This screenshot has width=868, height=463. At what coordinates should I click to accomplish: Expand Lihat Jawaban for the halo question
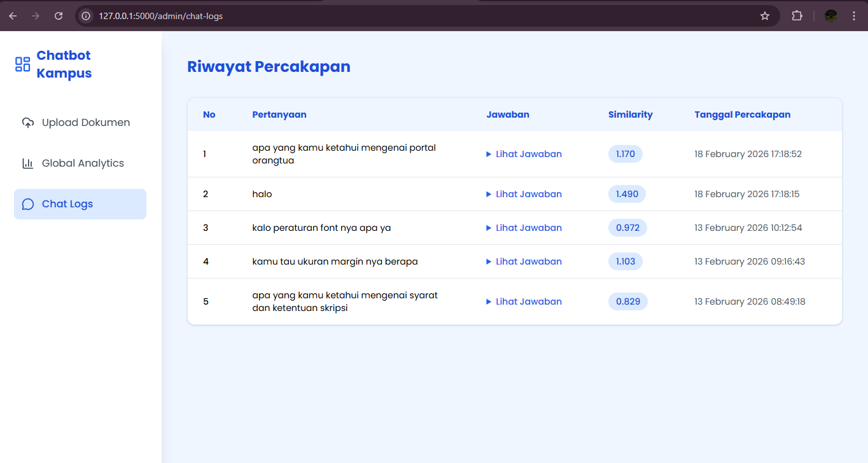tap(523, 194)
